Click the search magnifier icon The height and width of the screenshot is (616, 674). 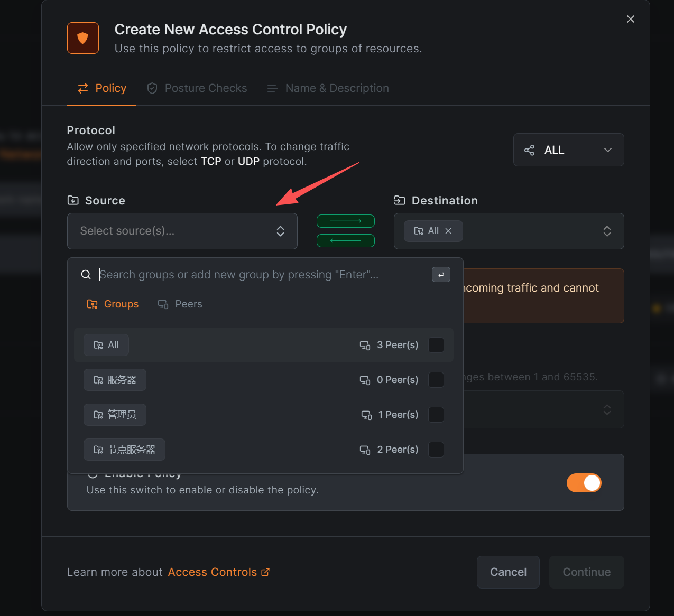[x=86, y=275]
